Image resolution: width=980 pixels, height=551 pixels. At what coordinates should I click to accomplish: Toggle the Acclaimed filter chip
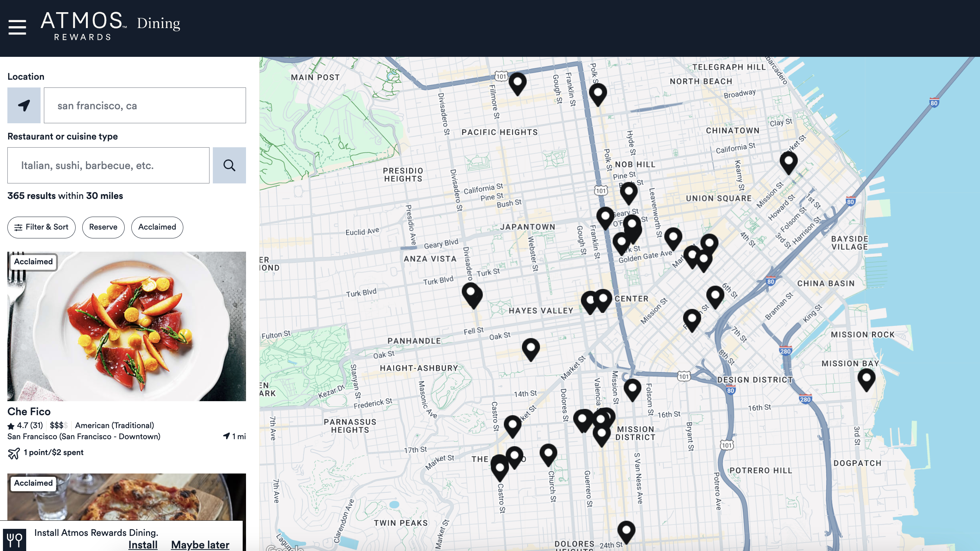click(157, 227)
